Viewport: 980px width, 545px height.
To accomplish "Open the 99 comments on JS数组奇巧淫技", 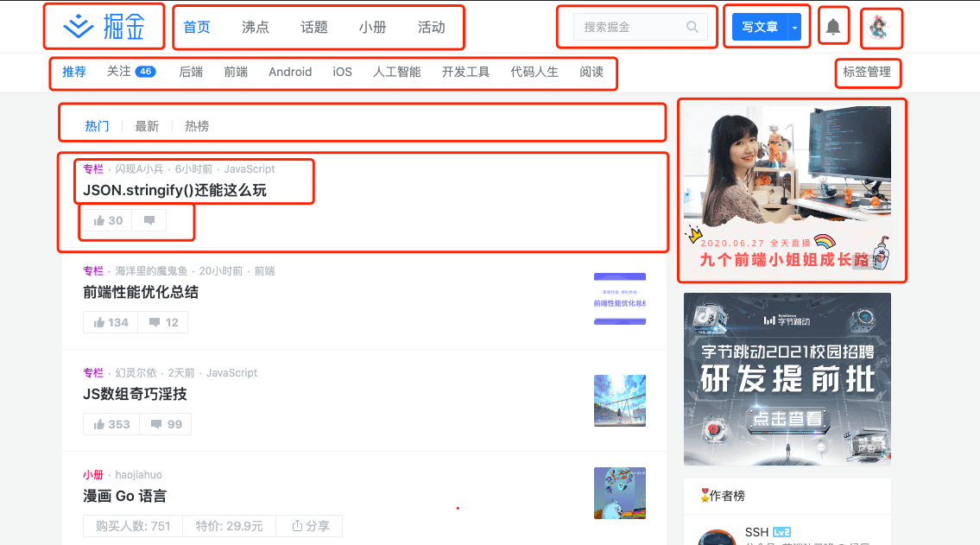I will [x=166, y=424].
